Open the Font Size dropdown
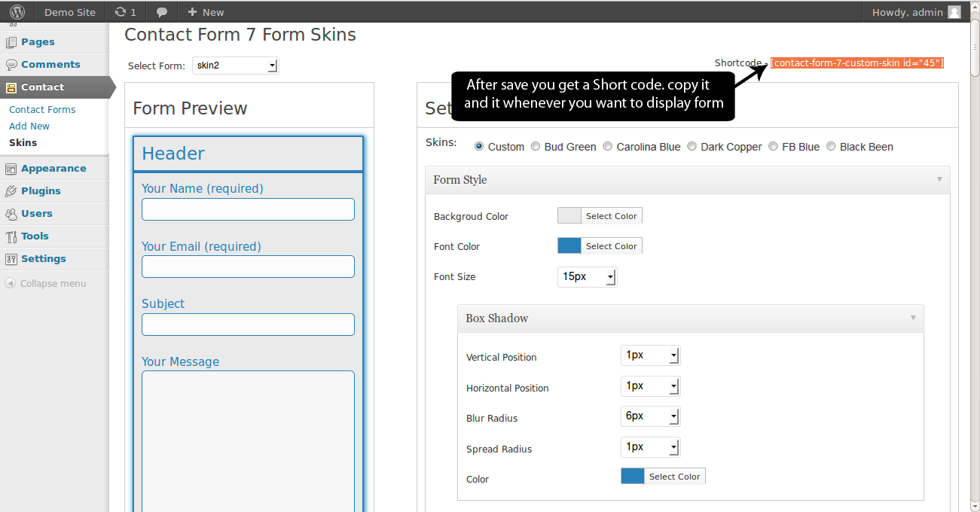Image resolution: width=980 pixels, height=512 pixels. pyautogui.click(x=587, y=277)
